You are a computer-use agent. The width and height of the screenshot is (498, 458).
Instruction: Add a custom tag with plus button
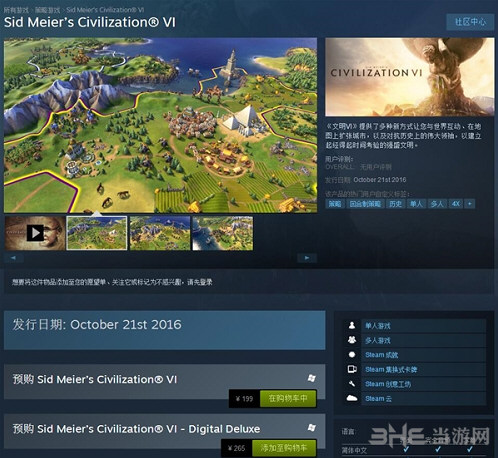point(470,204)
